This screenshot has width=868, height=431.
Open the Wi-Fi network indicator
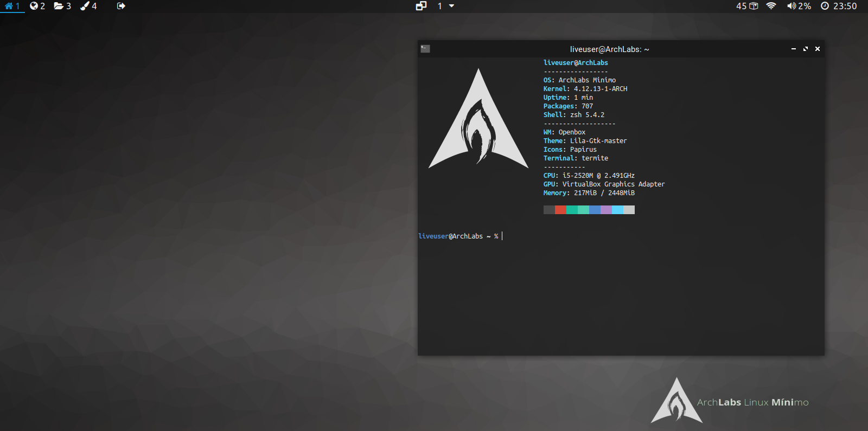pyautogui.click(x=771, y=6)
